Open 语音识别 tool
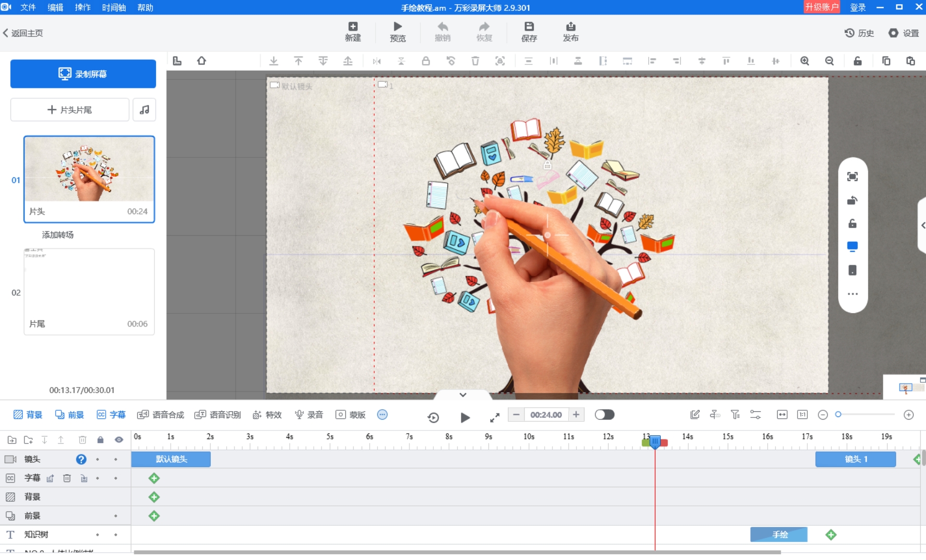 coord(217,414)
